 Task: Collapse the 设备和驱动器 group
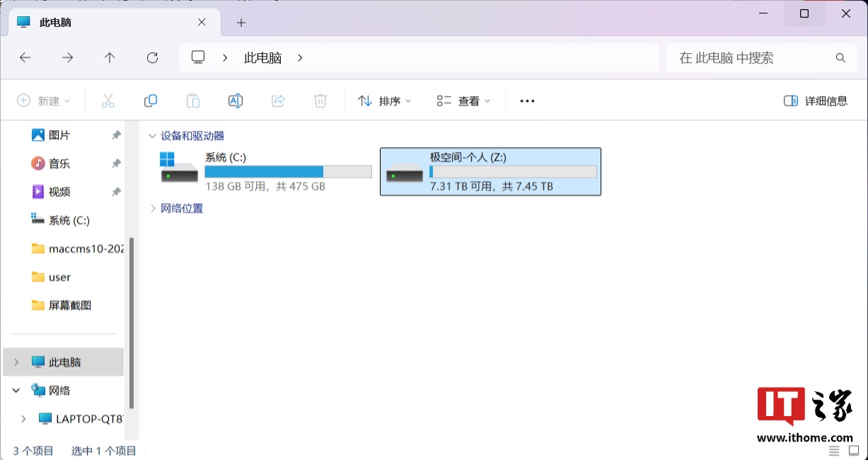coord(152,136)
